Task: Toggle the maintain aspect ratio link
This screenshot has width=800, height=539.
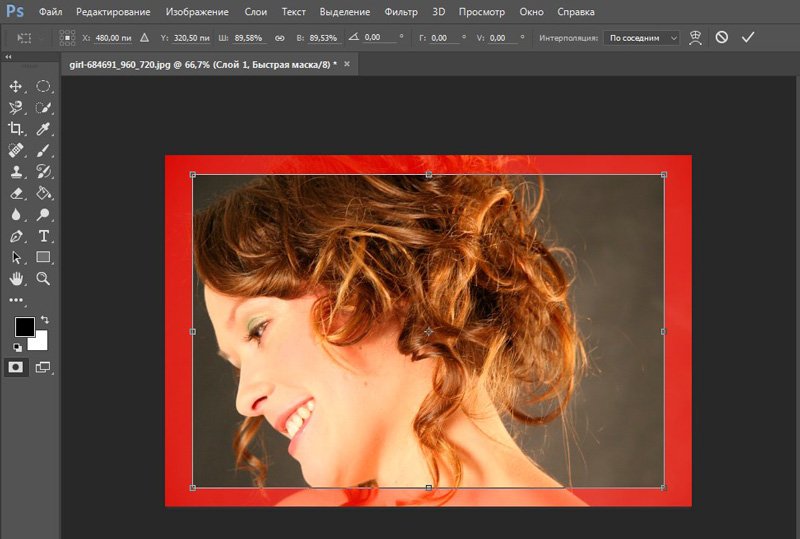Action: pyautogui.click(x=280, y=38)
